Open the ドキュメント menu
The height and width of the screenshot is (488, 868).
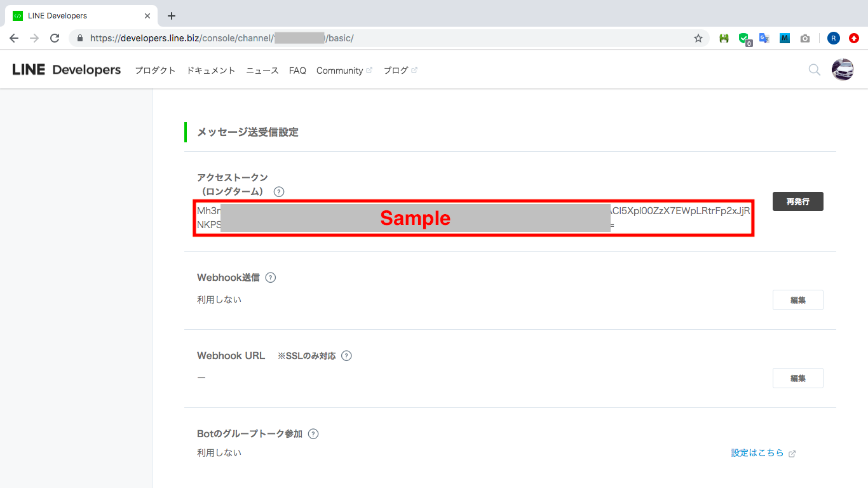coord(211,71)
